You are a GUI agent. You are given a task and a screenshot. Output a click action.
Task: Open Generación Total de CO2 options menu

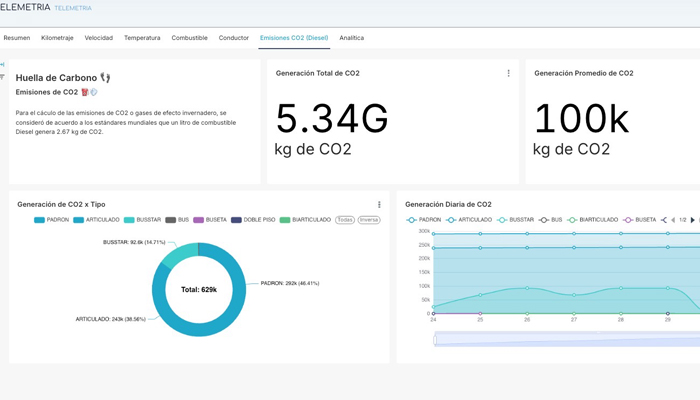(508, 73)
